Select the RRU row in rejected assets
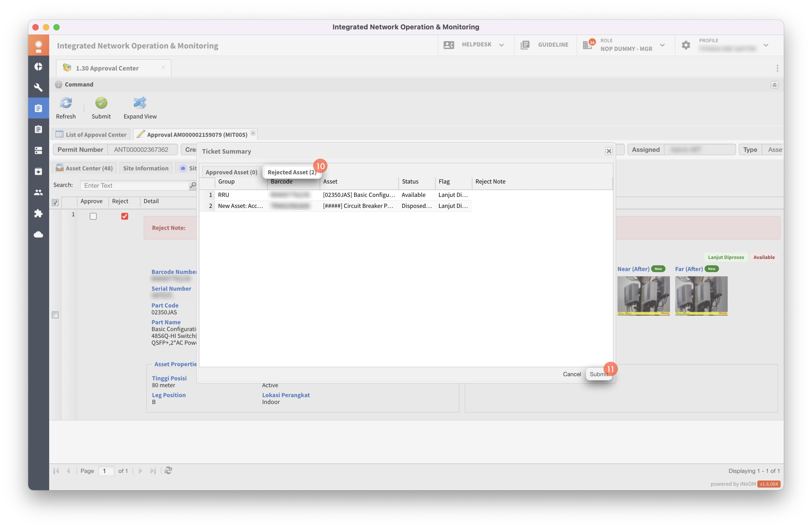The width and height of the screenshot is (812, 529). tap(336, 195)
